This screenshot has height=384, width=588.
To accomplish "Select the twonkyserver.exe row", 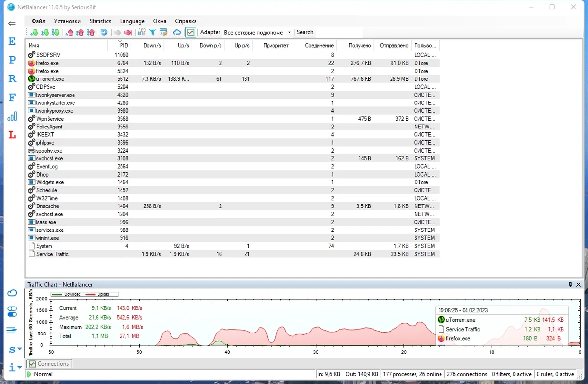I will click(233, 95).
